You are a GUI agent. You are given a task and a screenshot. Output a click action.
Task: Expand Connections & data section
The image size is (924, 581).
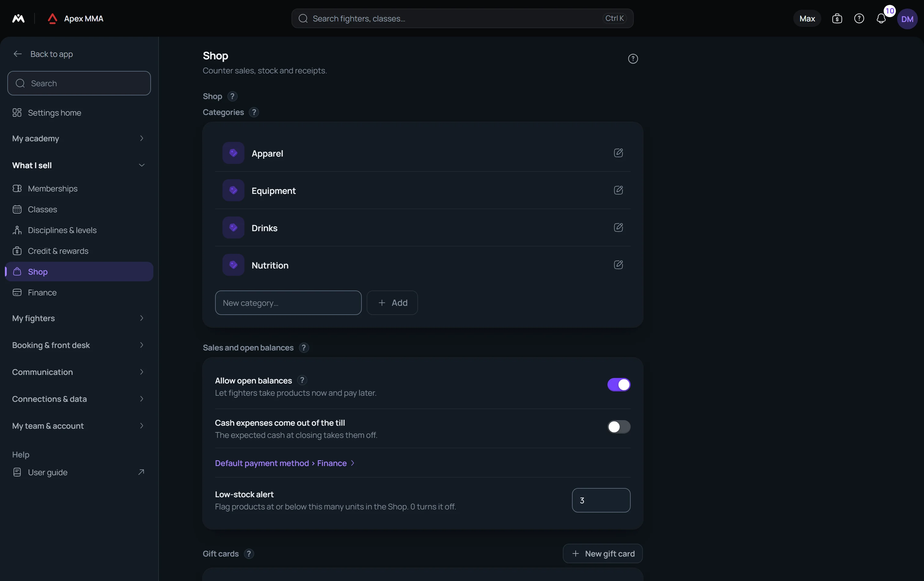pyautogui.click(x=79, y=399)
